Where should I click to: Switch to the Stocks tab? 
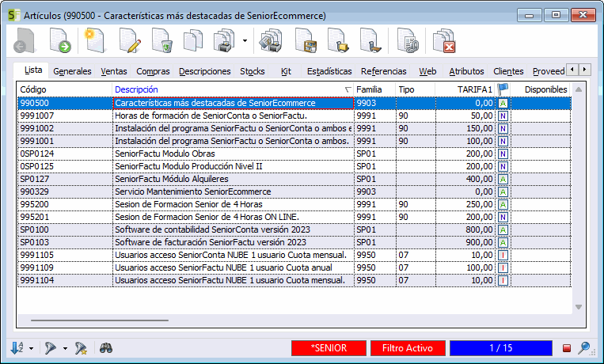(x=253, y=71)
